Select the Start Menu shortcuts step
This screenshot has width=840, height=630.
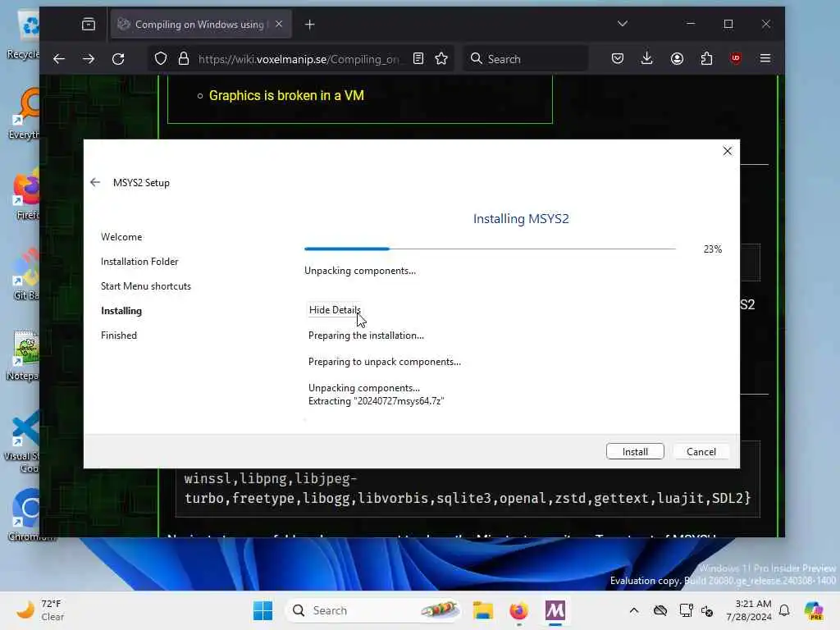click(x=146, y=286)
